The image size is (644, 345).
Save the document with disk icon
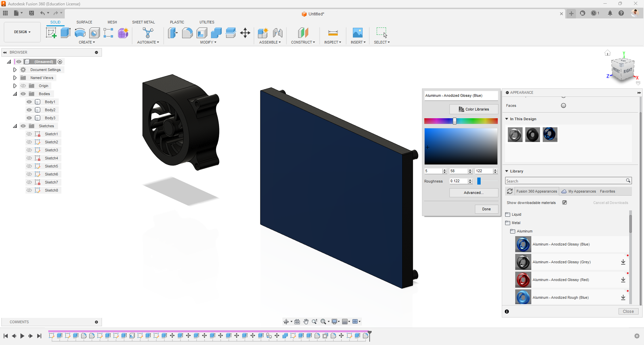pos(32,13)
